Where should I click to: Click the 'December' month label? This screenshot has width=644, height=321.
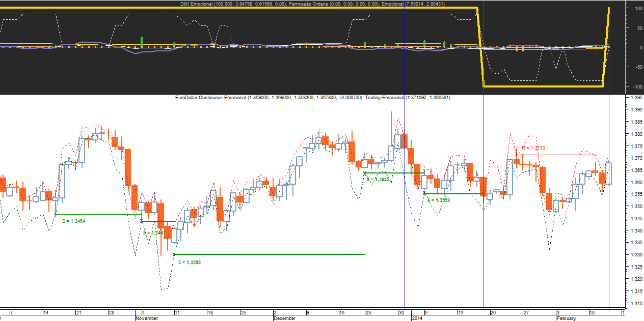(285, 318)
